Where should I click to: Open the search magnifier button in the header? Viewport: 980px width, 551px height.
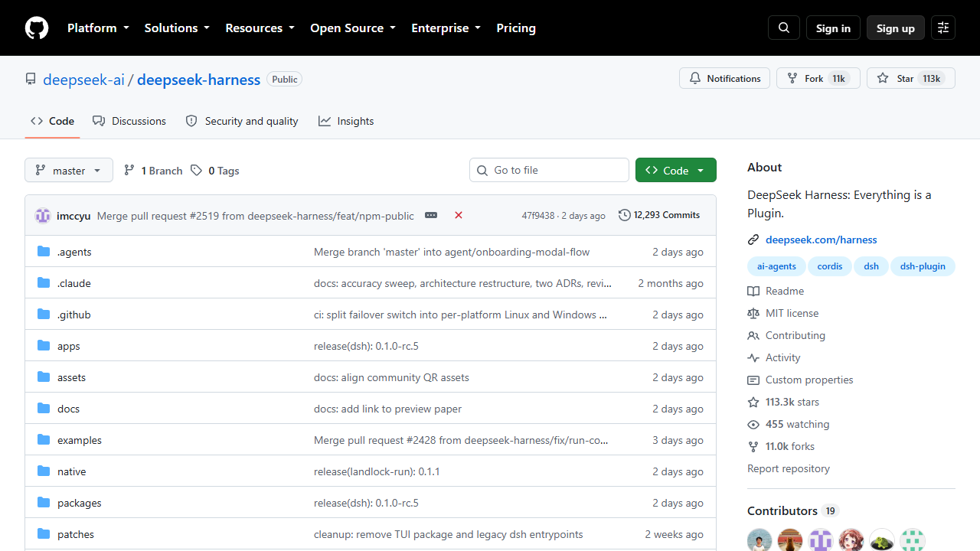pos(784,28)
